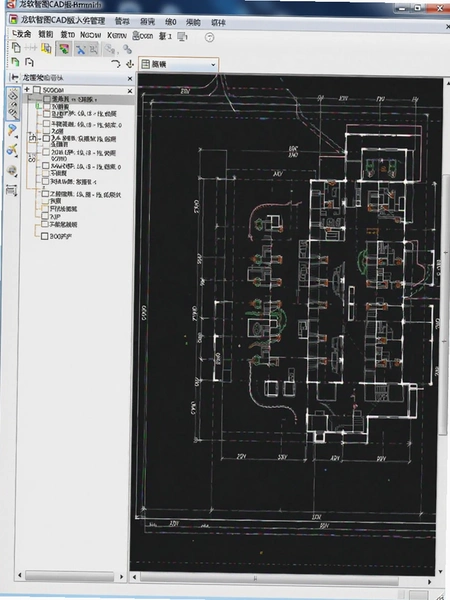Tick the checkbox in the highlighted tree row

(x=47, y=99)
